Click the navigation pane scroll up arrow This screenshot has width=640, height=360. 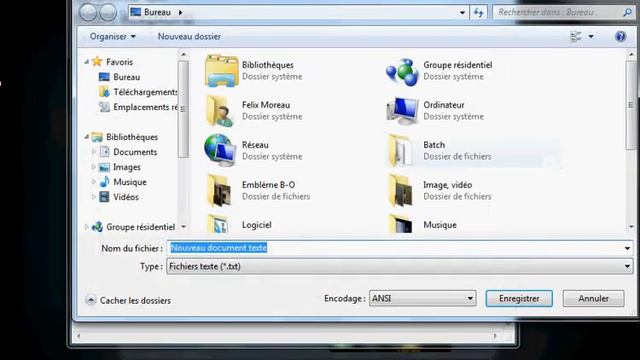pyautogui.click(x=183, y=54)
